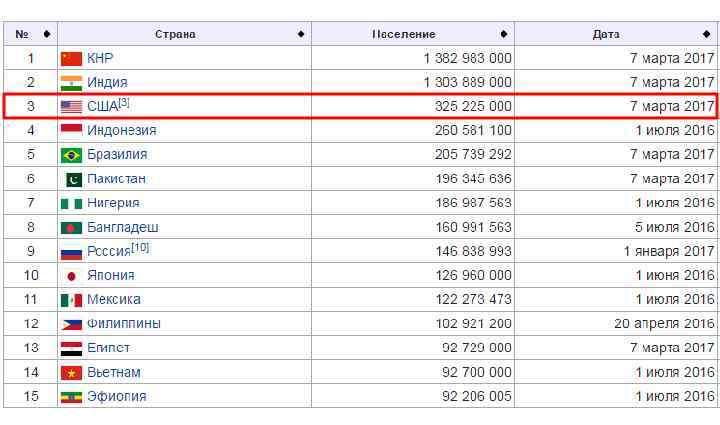This screenshot has width=720, height=425.
Task: Open footnote [10] next to Россия
Action: tap(140, 247)
